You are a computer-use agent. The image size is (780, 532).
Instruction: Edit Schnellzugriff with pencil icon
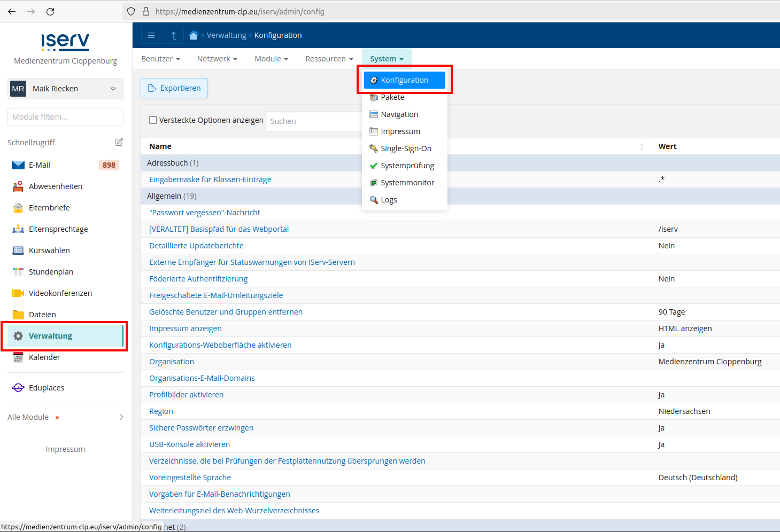[119, 142]
